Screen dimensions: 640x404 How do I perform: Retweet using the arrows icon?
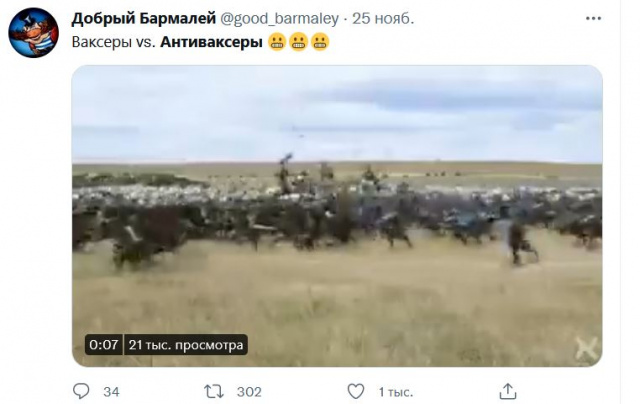[x=214, y=392]
